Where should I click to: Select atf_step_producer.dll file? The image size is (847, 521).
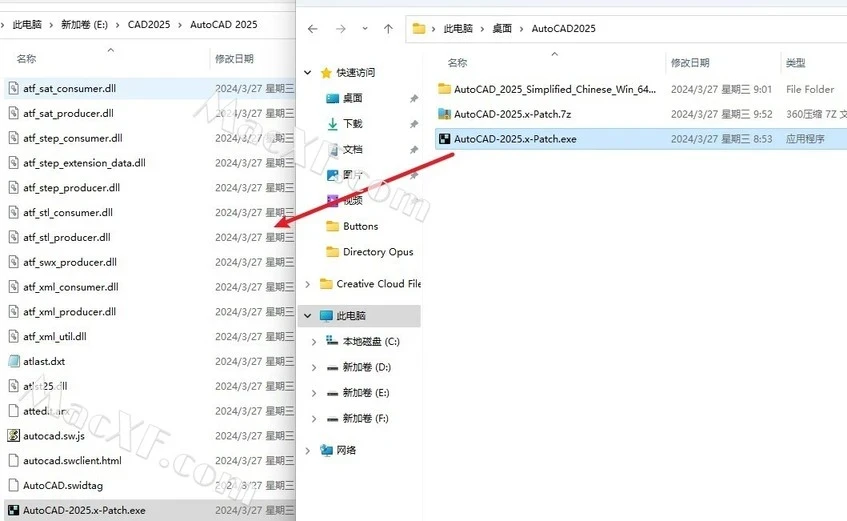click(71, 188)
